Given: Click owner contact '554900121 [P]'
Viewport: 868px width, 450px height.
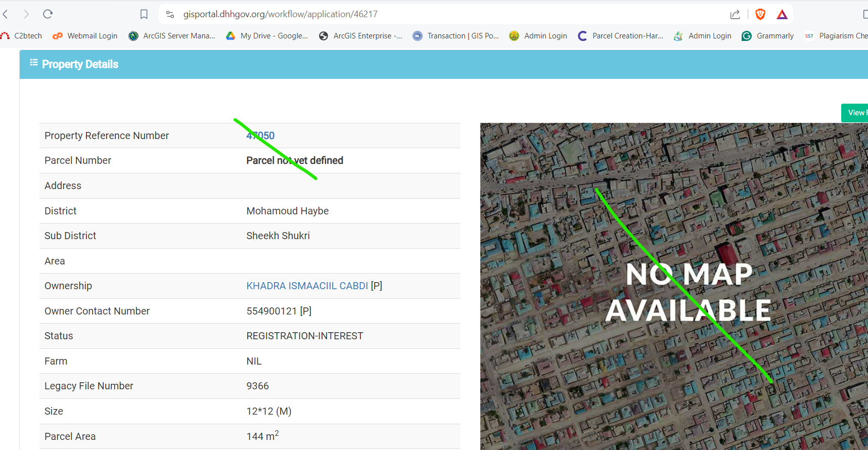Looking at the screenshot, I should point(279,311).
